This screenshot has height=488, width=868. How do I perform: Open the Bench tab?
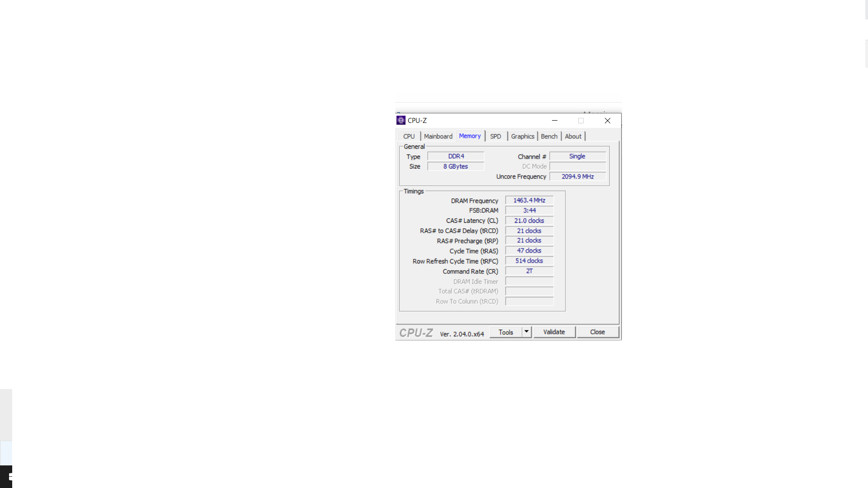pyautogui.click(x=549, y=136)
